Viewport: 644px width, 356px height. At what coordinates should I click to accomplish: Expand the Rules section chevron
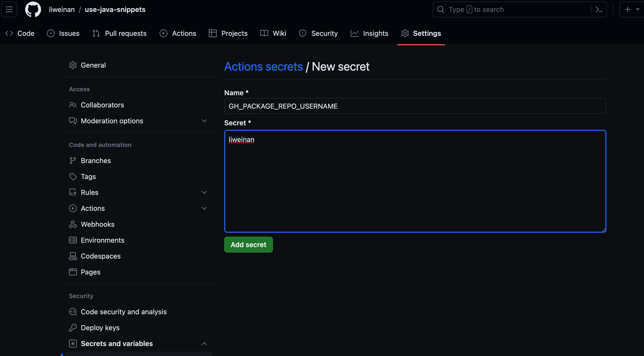tap(204, 192)
